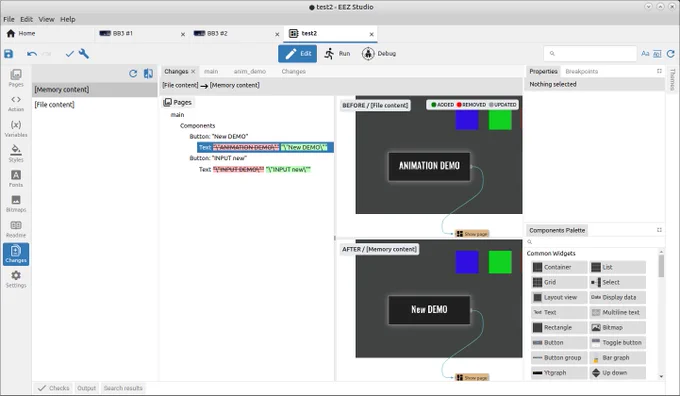Pick the Multiline text widget
The width and height of the screenshot is (680, 396).
[618, 312]
